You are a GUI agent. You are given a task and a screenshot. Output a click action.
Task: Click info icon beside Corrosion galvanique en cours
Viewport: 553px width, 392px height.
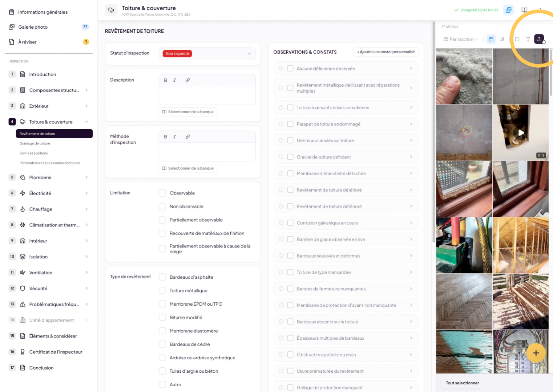(281, 223)
